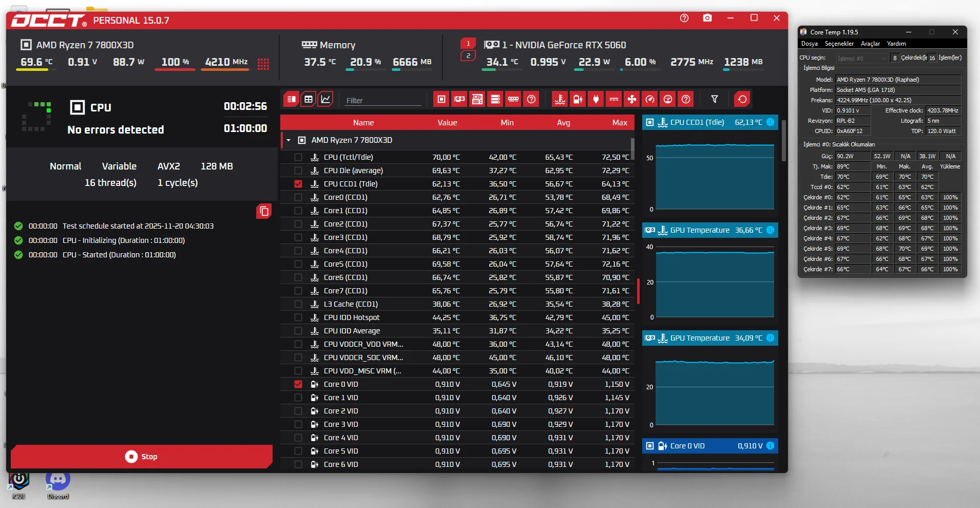This screenshot has height=508, width=980.
Task: Uncheck the CPU CCD1 (Tdie) checkbox
Action: pyautogui.click(x=298, y=184)
